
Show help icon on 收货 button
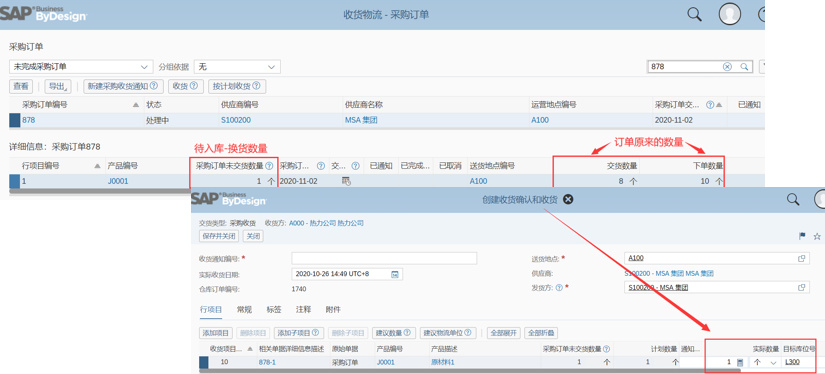point(193,86)
